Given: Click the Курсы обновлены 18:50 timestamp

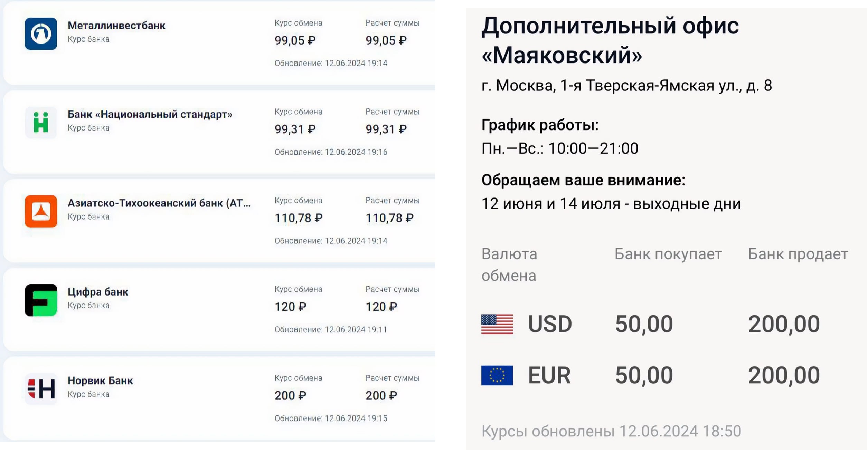Looking at the screenshot, I should pyautogui.click(x=611, y=431).
